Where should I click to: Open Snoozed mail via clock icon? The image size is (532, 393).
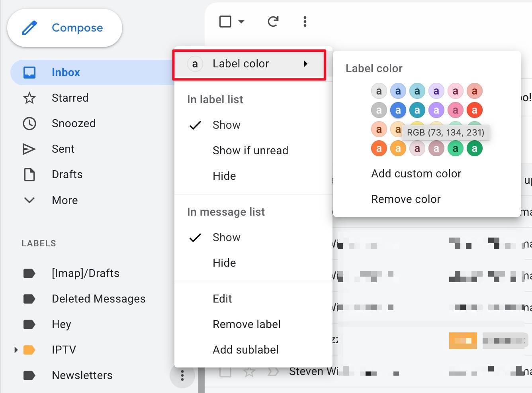tap(29, 124)
